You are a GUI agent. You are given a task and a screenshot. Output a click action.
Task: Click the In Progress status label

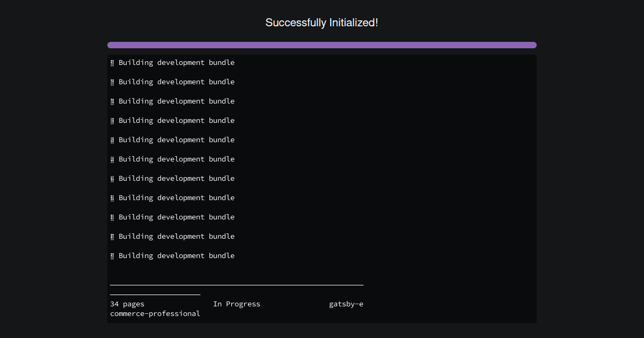(237, 304)
